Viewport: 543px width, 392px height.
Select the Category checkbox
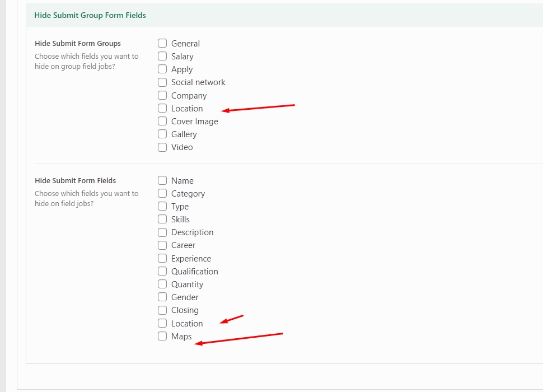[162, 193]
